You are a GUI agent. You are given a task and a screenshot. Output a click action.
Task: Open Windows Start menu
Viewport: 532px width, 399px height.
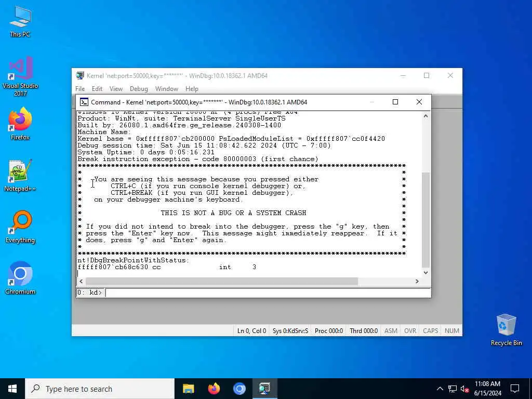(x=12, y=389)
